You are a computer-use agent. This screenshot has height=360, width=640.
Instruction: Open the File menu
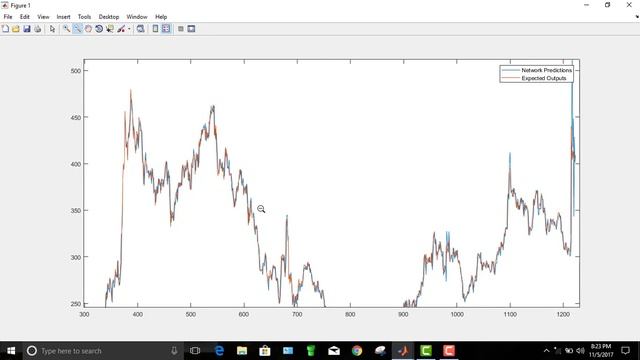8,17
